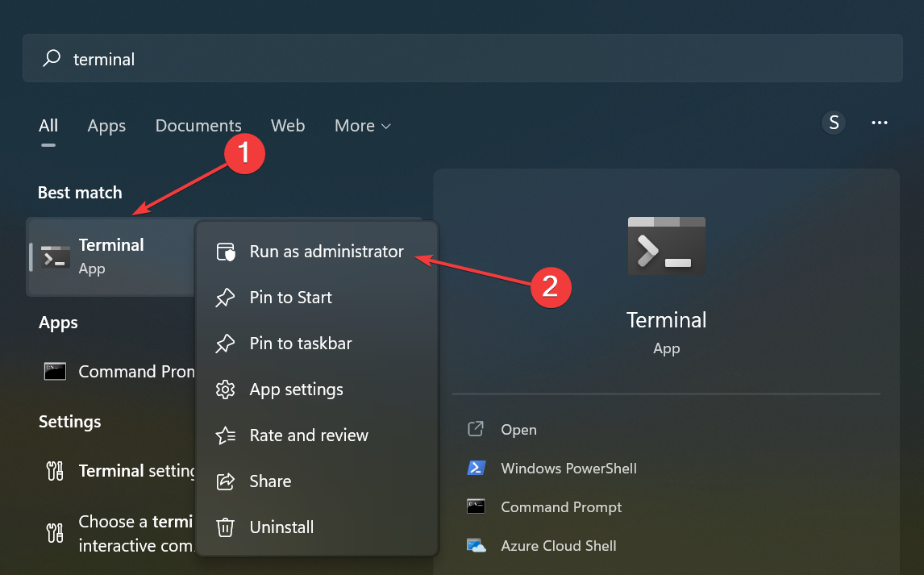The image size is (924, 575).
Task: Click the large Terminal icon in preview pane
Action: [667, 246]
